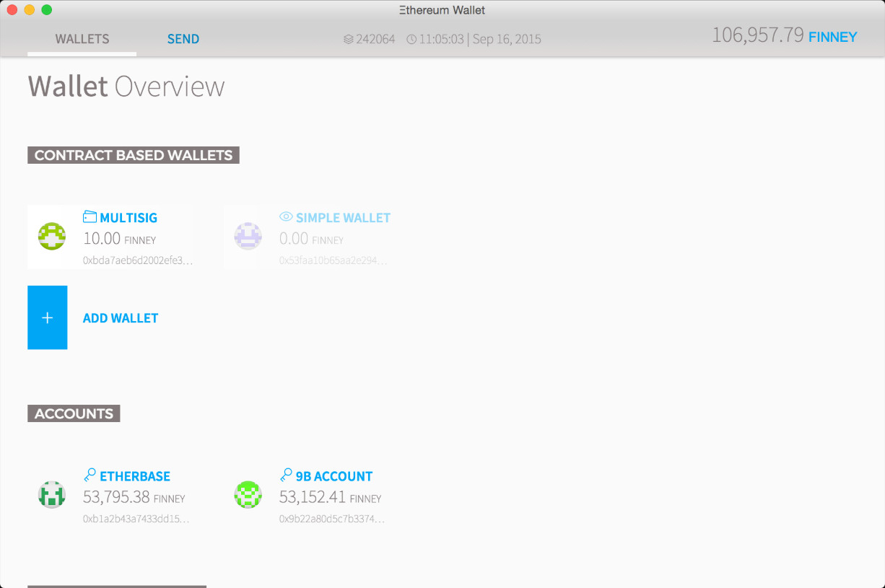Screen dimensions: 885x588
Task: Click the block number 242064
Action: coord(375,39)
